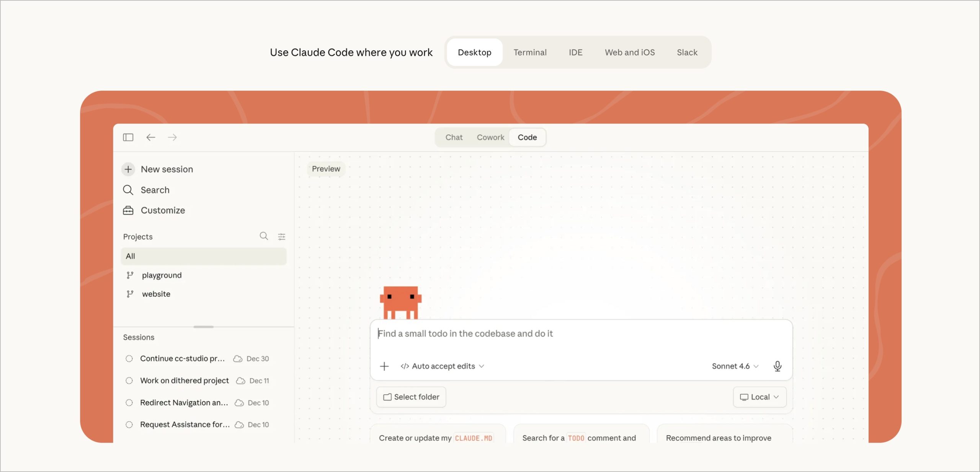Viewport: 980px width, 472px height.
Task: Click cloud icon on Work on dithered project
Action: [x=240, y=381]
